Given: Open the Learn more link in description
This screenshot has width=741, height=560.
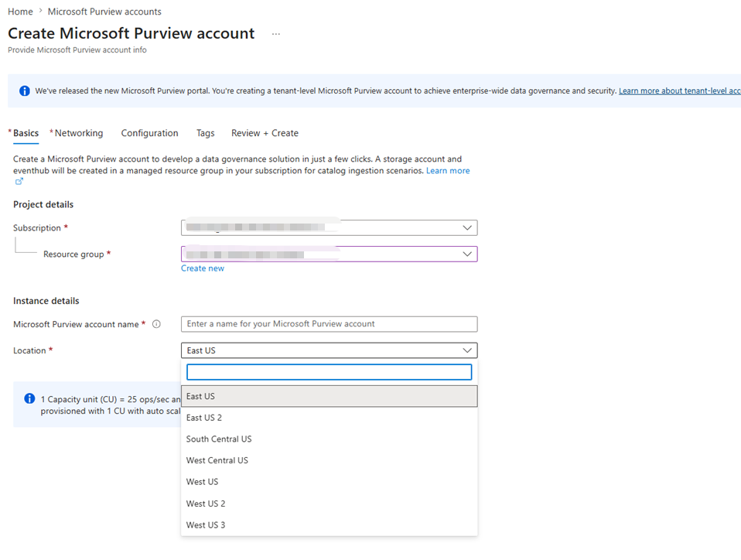Looking at the screenshot, I should (x=448, y=171).
